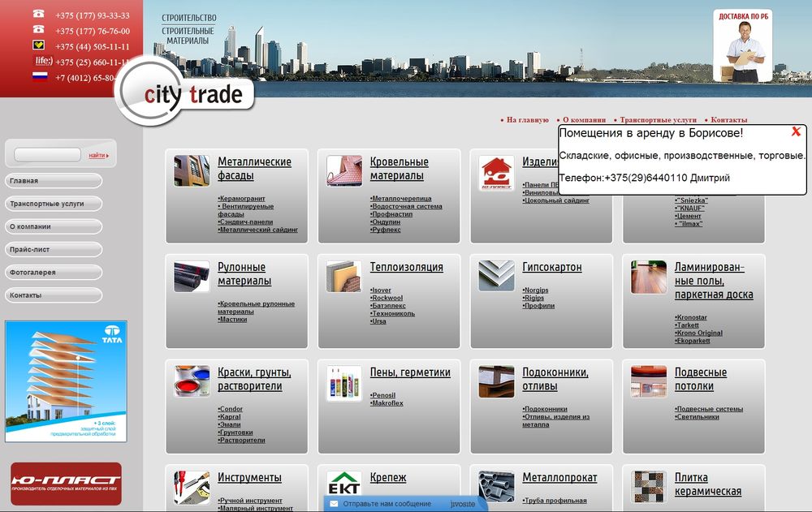
Task: Click the 'Ekoparkett' sublink
Action: click(x=693, y=341)
